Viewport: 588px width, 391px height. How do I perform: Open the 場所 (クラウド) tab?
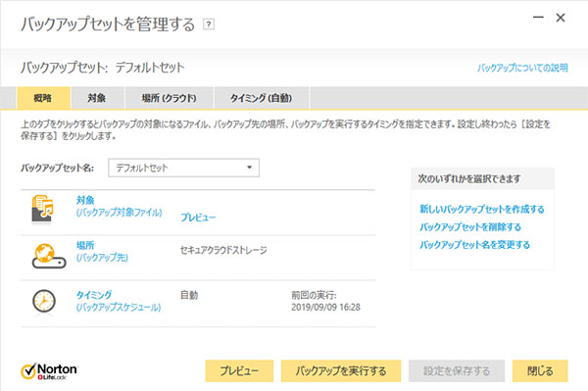(x=170, y=98)
